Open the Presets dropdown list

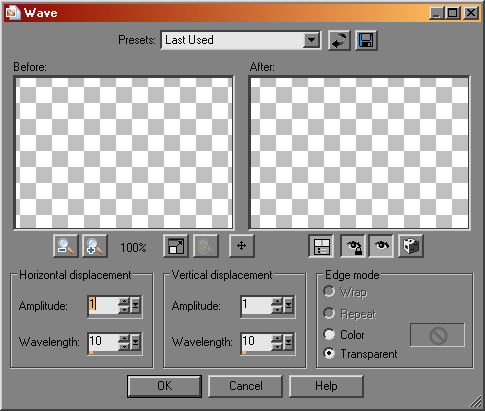pos(311,40)
